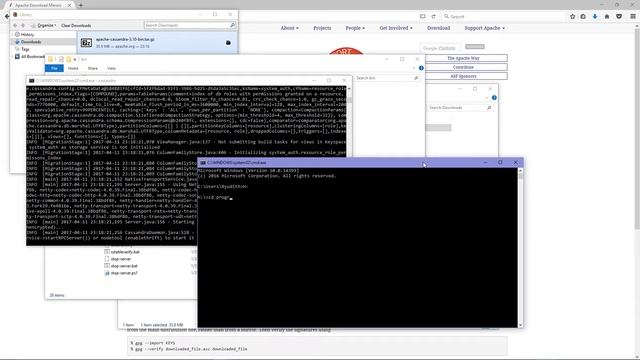
Task: Open Home tab in Explorer ribbon
Action: pos(73,68)
